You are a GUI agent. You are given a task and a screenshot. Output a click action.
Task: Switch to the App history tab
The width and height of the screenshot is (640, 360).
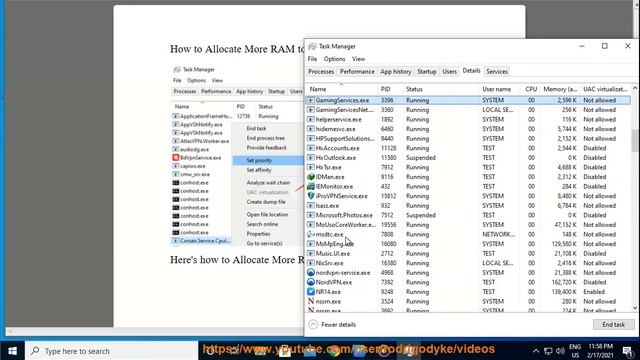[x=396, y=71]
